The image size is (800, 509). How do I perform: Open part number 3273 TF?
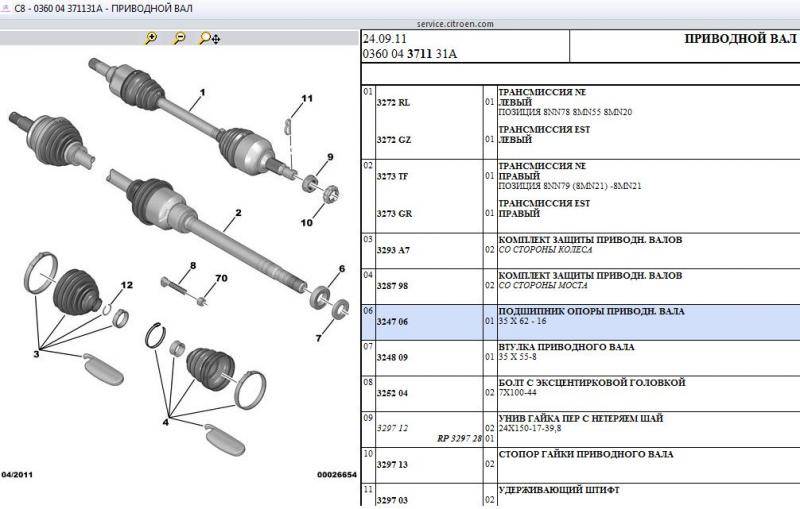pos(393,177)
